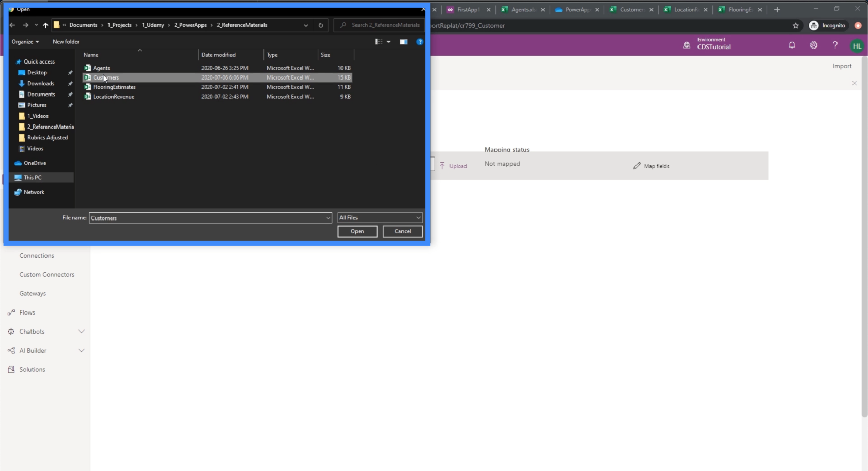Expand Chatbots in Power Apps sidebar

pyautogui.click(x=81, y=332)
